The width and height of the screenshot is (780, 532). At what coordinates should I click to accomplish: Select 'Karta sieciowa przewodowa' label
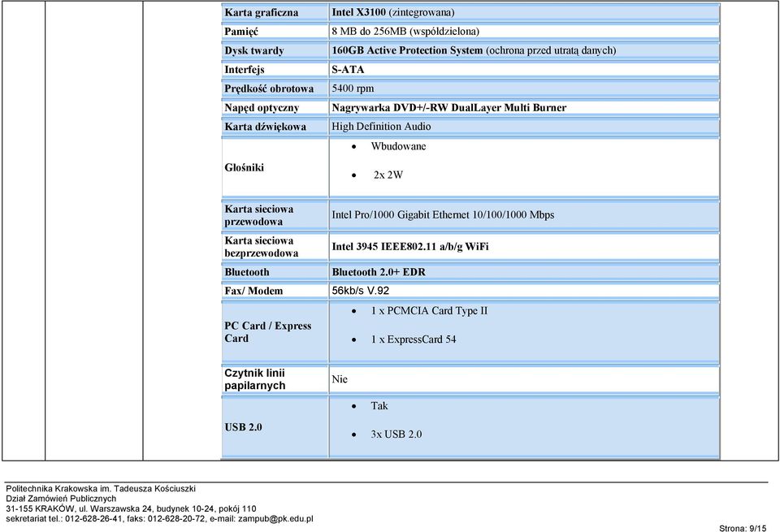(258, 215)
